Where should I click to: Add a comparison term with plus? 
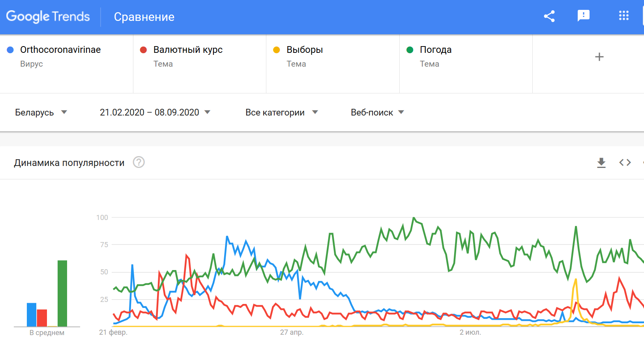(x=599, y=57)
